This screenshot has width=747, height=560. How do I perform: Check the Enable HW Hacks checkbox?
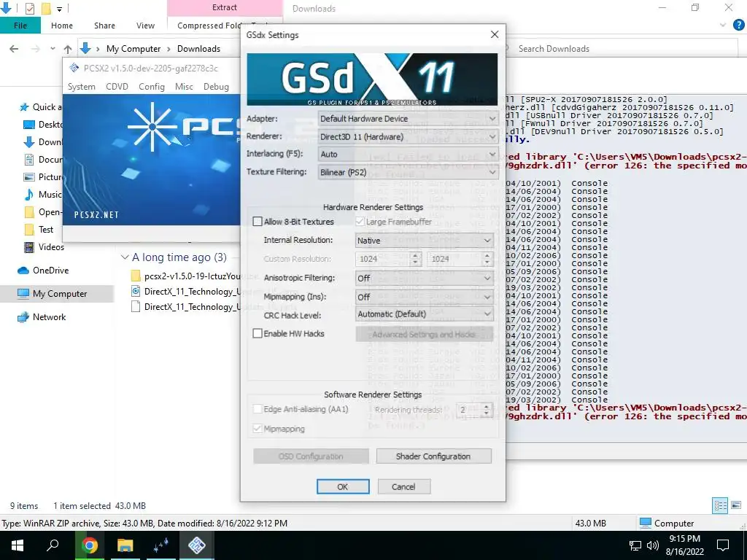click(x=258, y=333)
